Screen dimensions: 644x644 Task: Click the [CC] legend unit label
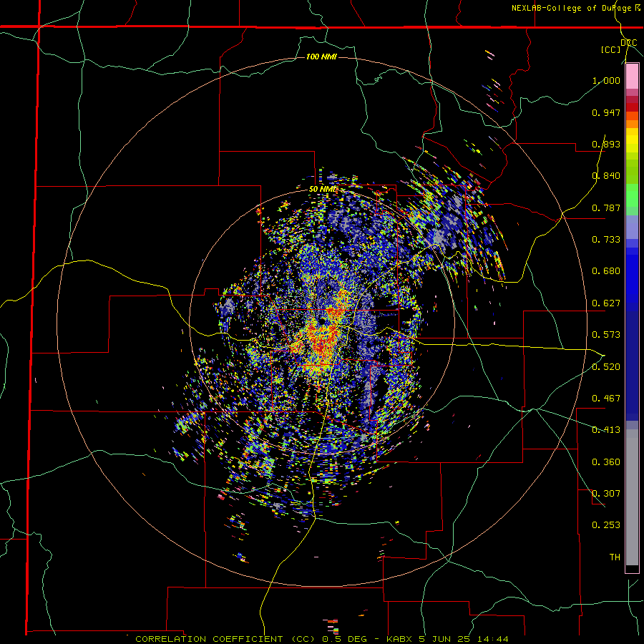(611, 50)
